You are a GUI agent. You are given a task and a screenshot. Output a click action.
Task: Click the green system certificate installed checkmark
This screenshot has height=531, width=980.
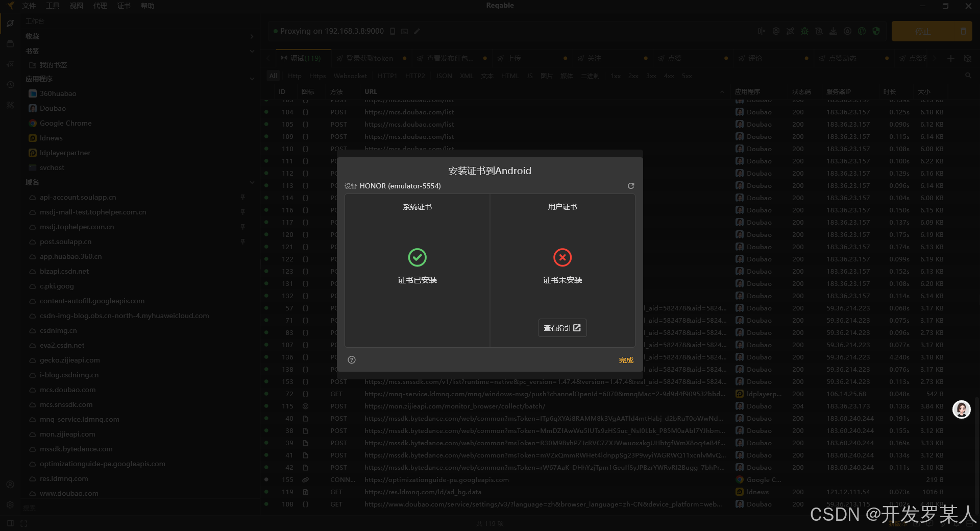pyautogui.click(x=418, y=257)
